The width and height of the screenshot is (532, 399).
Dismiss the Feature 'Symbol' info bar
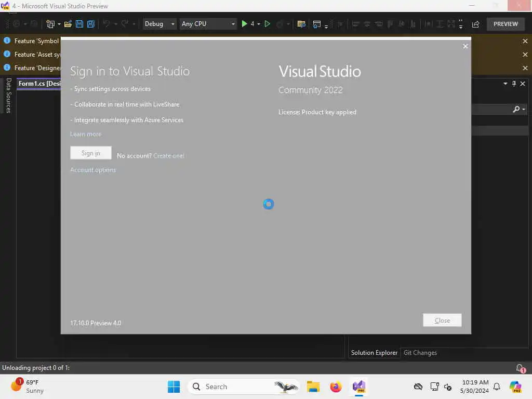525,41
